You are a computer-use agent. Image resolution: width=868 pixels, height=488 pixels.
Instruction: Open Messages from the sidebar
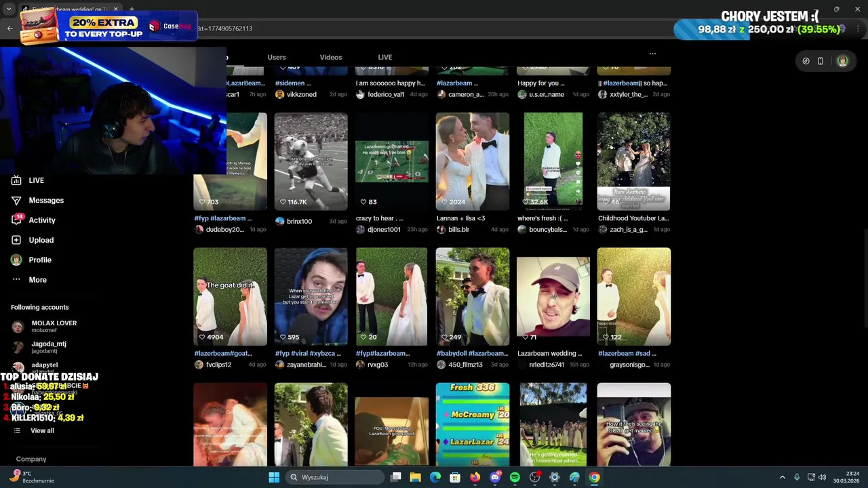pos(37,201)
